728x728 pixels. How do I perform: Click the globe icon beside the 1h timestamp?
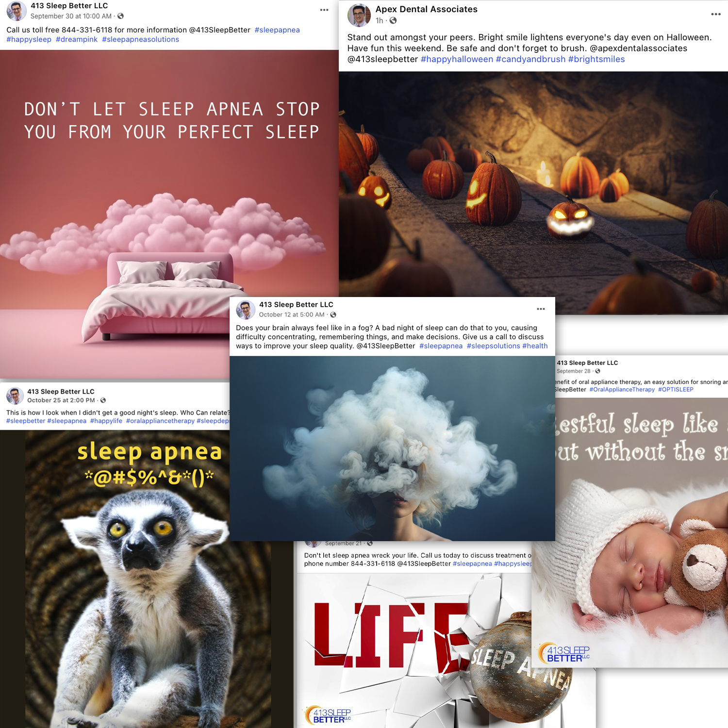click(x=393, y=20)
